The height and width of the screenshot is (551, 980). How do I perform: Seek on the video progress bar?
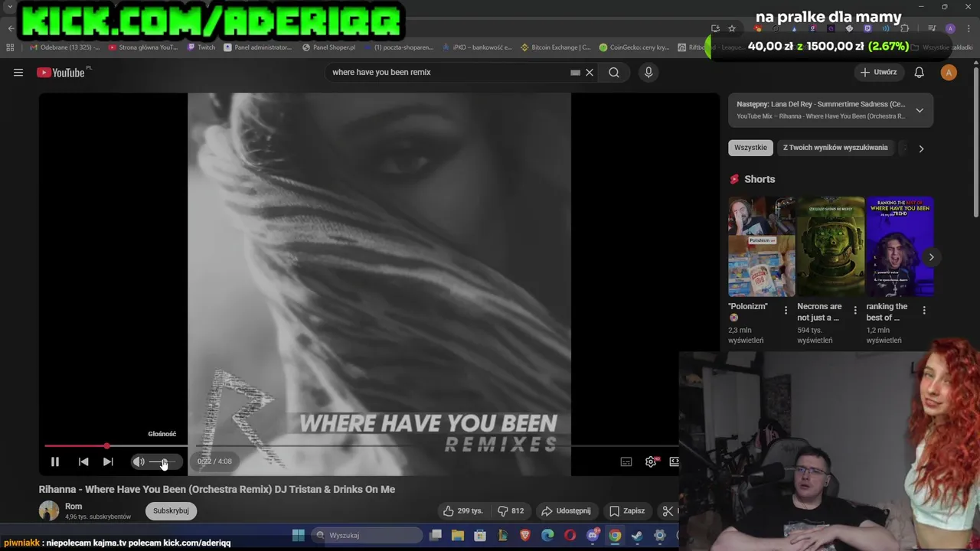360,445
